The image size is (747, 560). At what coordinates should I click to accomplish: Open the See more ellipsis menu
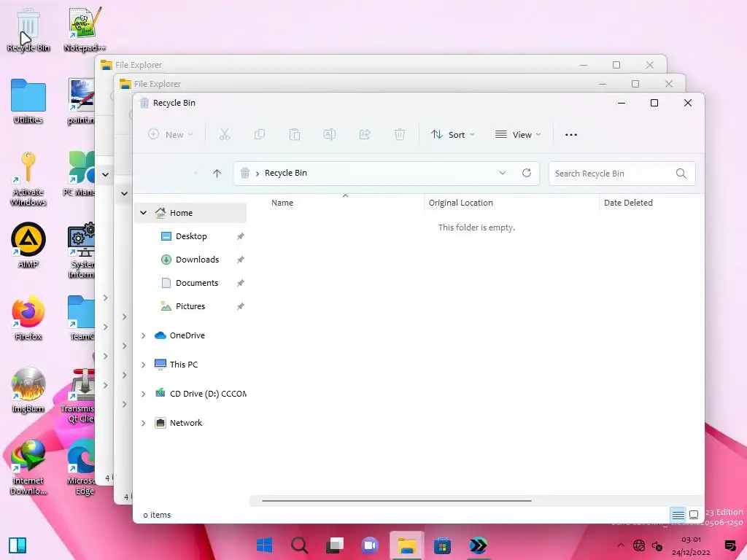pyautogui.click(x=570, y=135)
